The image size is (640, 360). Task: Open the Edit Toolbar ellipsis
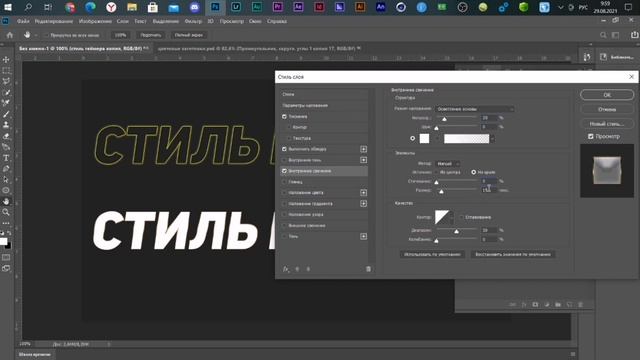coord(6,223)
